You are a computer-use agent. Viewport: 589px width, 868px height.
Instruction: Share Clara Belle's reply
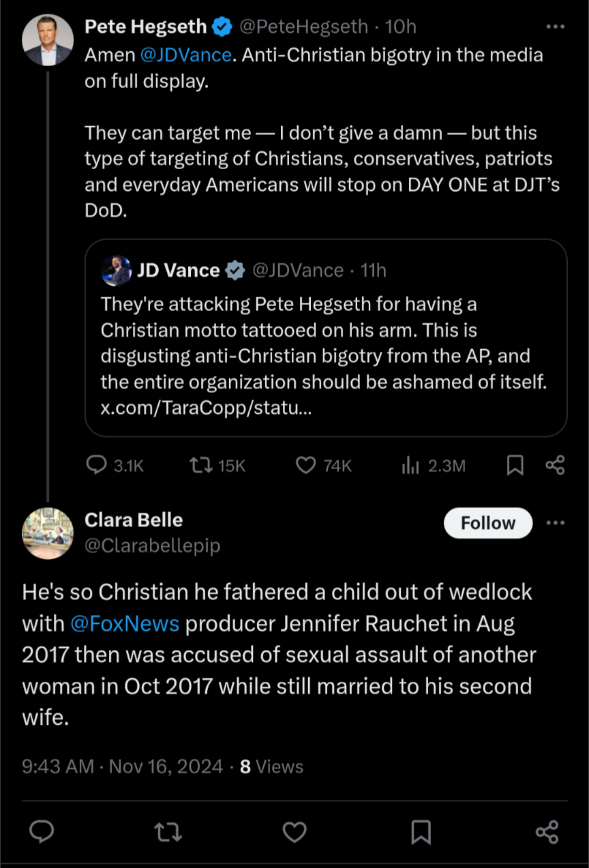coord(547,832)
